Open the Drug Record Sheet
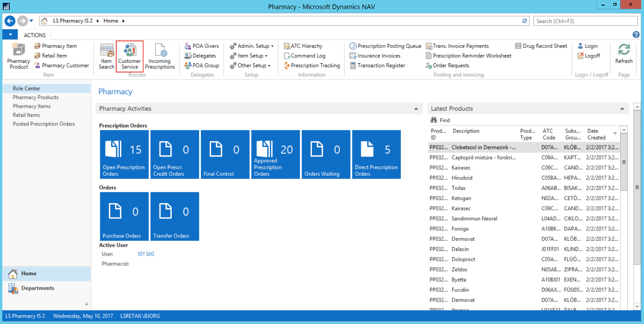 pos(542,46)
